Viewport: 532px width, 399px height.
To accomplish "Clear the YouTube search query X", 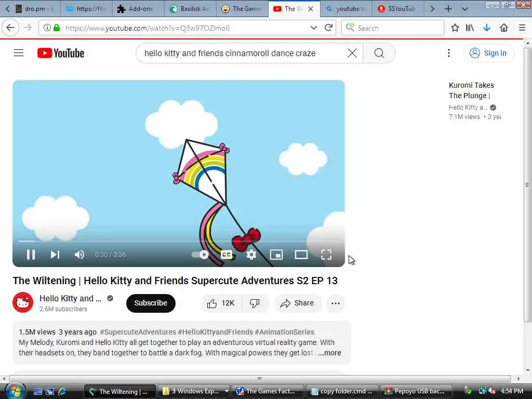I will coord(352,53).
